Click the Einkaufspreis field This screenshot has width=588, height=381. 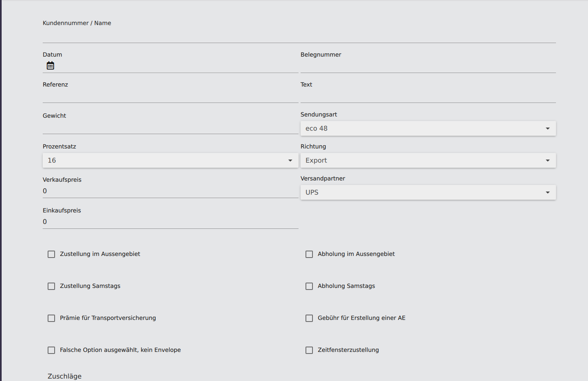(170, 222)
